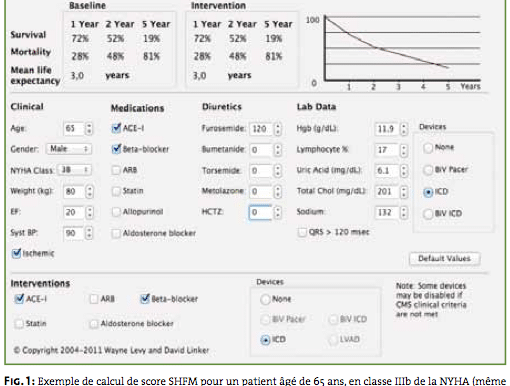510x386 pixels.
Task: Tick the Allopurinol checkbox
Action: pos(116,212)
